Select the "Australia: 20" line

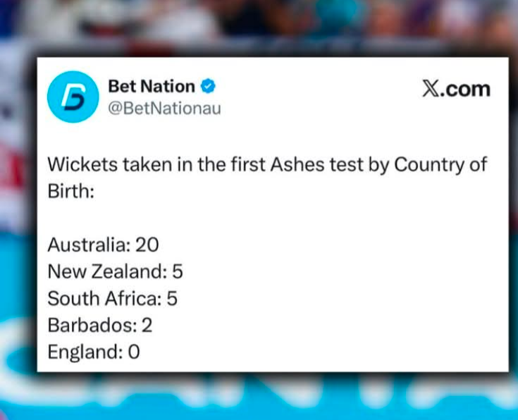click(103, 245)
